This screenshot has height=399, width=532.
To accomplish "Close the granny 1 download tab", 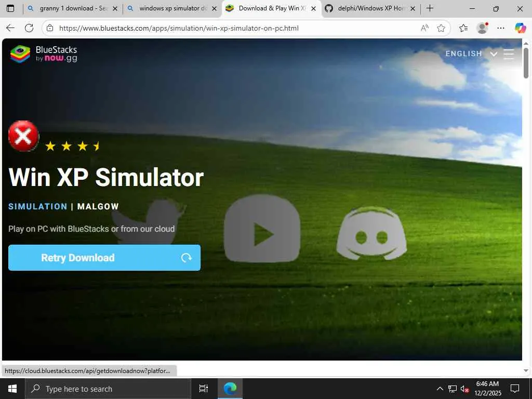I will click(115, 9).
